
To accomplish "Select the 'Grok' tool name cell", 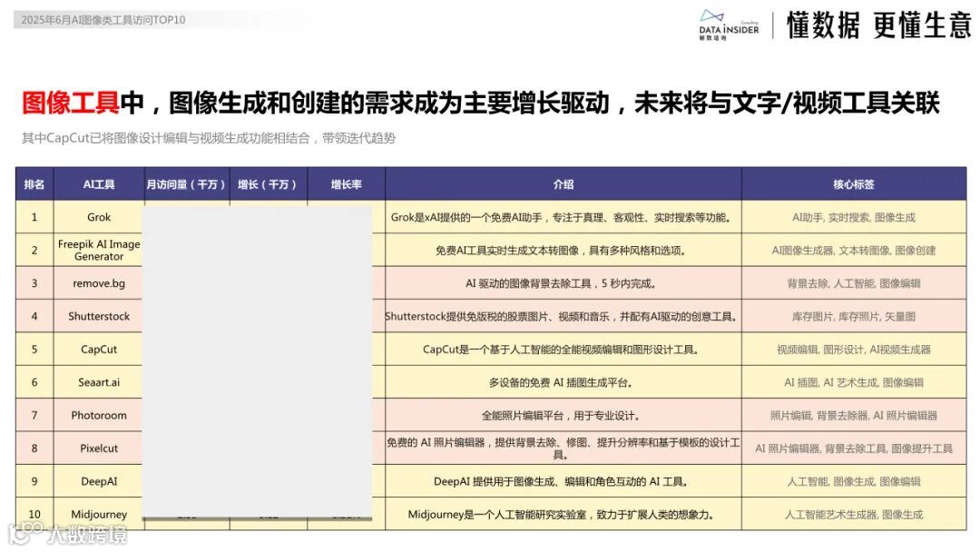I will click(99, 217).
